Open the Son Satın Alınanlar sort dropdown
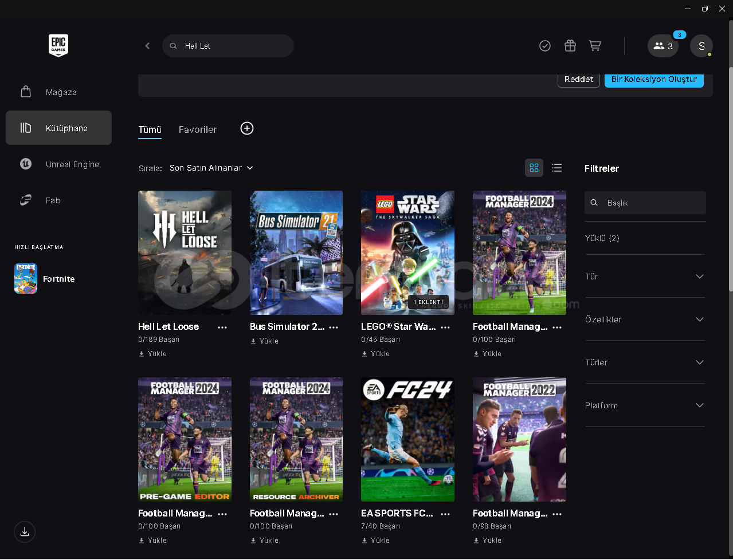The height and width of the screenshot is (560, 733). click(x=211, y=168)
